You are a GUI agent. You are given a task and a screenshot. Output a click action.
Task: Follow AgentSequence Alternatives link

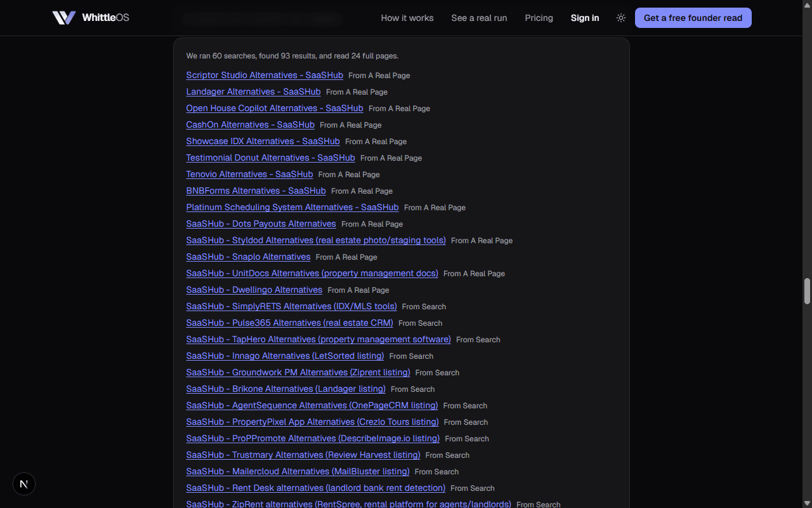coord(312,405)
